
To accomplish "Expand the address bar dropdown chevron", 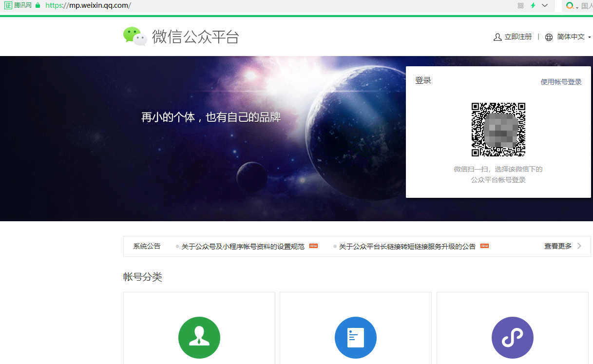I will [x=545, y=5].
